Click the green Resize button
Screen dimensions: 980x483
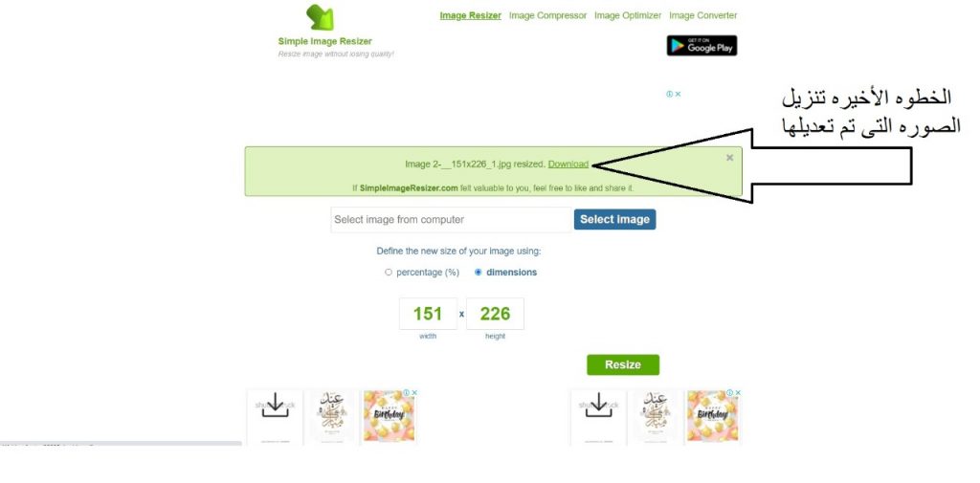point(622,365)
